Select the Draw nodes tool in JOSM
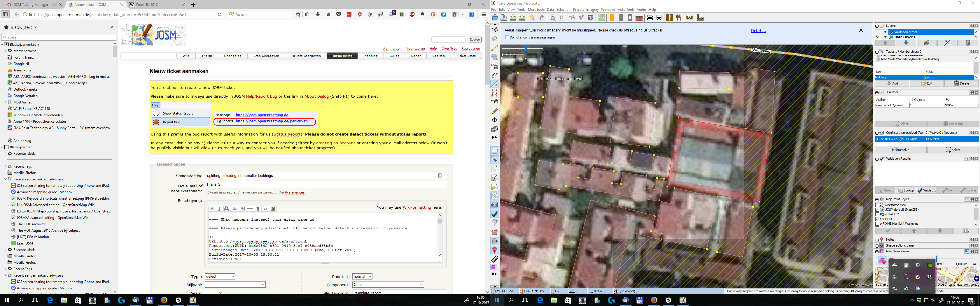Image resolution: width=980 pixels, height=306 pixels. (x=495, y=48)
